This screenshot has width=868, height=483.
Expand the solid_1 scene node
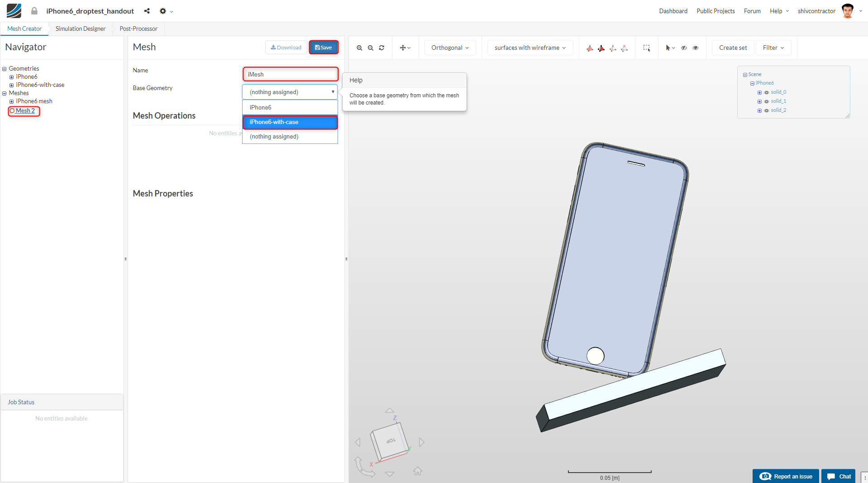click(759, 101)
